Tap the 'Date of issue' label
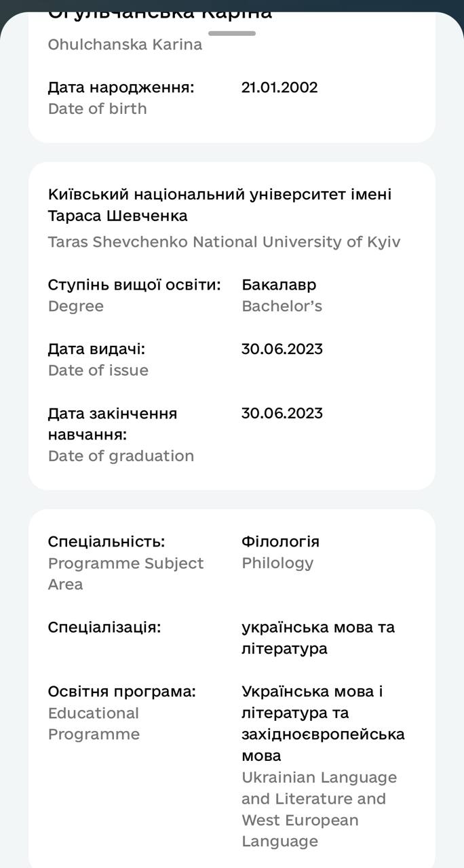The height and width of the screenshot is (868, 464). tap(98, 370)
